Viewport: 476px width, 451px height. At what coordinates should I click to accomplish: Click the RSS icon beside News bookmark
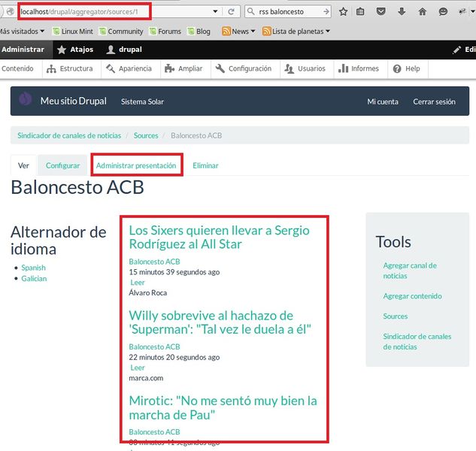pyautogui.click(x=226, y=32)
